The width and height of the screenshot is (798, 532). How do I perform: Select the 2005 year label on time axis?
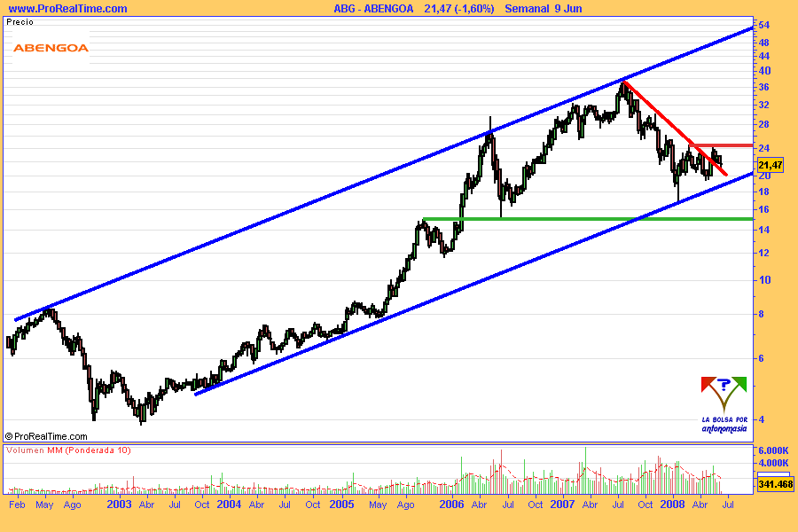click(341, 505)
